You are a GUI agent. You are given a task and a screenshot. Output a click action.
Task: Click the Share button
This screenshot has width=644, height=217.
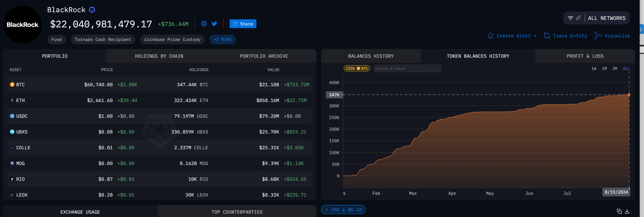[243, 24]
